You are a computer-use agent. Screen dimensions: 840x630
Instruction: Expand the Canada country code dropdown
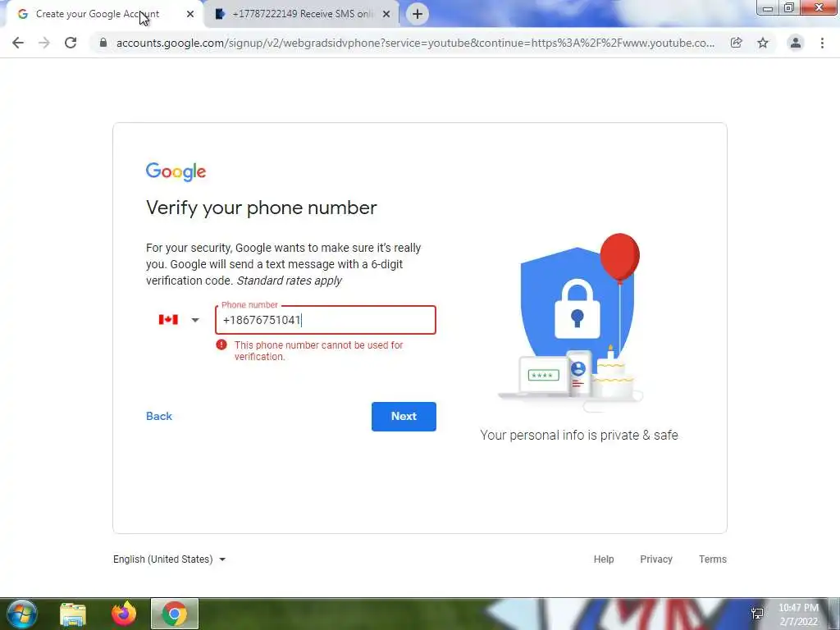point(179,320)
